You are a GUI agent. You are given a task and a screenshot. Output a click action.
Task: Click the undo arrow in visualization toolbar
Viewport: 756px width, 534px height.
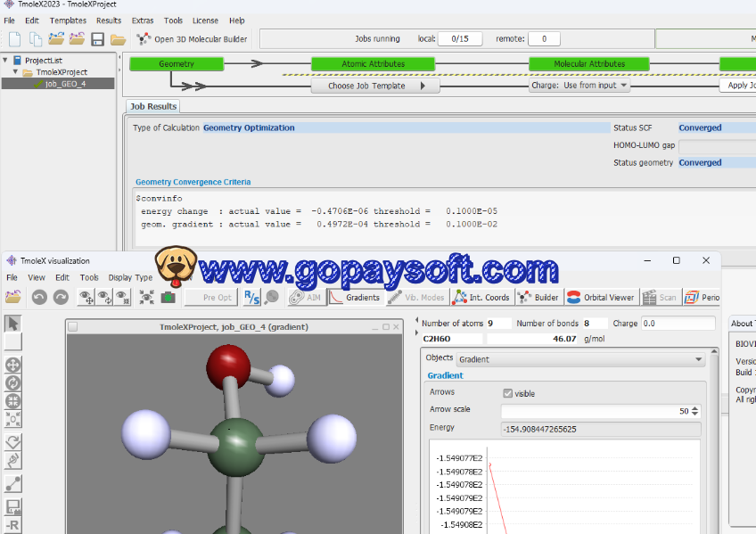coord(39,298)
